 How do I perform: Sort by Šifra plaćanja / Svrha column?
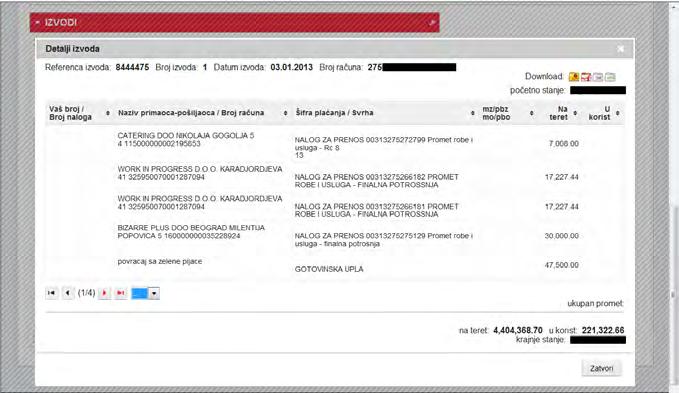(x=472, y=113)
